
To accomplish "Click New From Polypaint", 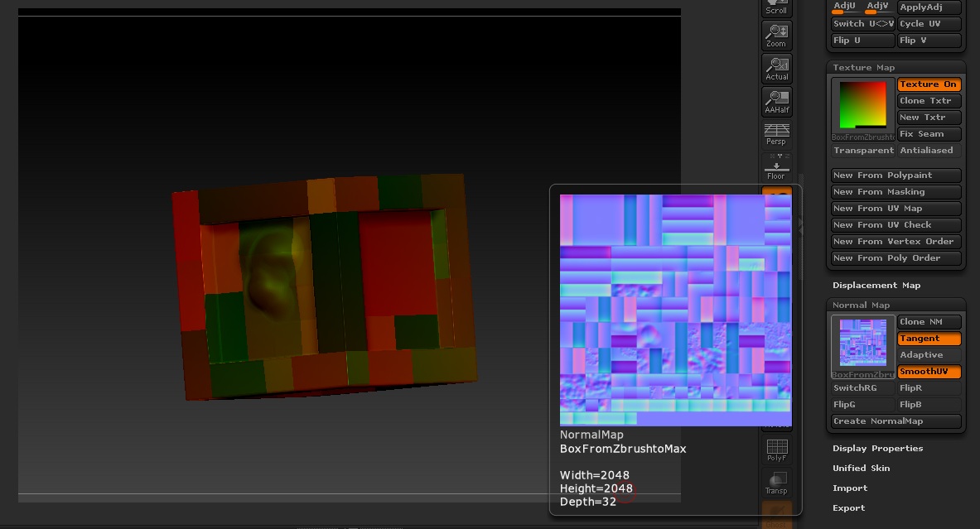I will [x=896, y=176].
